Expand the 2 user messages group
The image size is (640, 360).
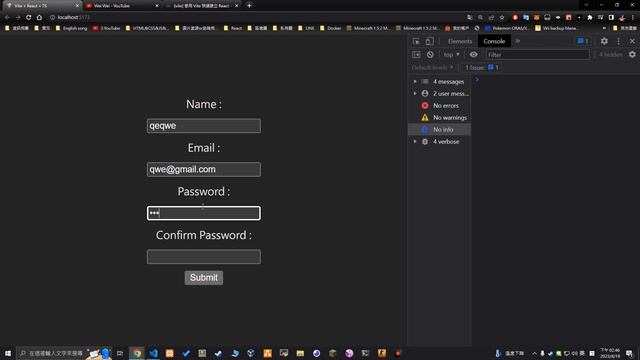coord(415,93)
